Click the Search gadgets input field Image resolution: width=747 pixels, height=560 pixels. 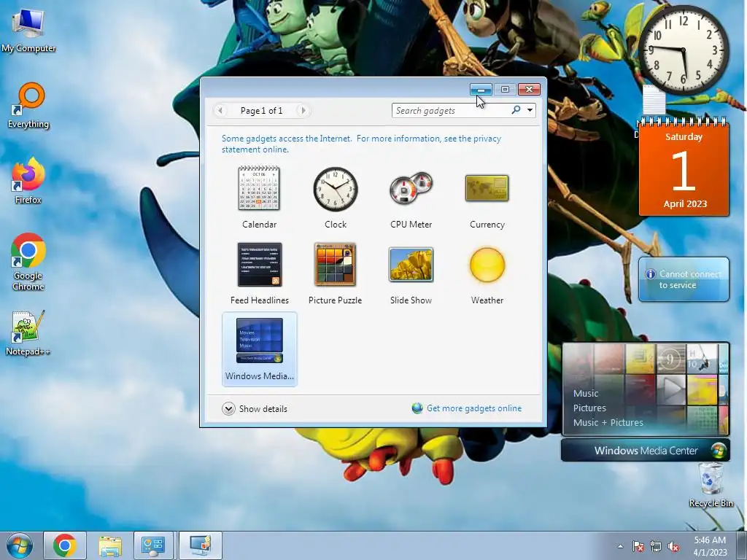[450, 111]
